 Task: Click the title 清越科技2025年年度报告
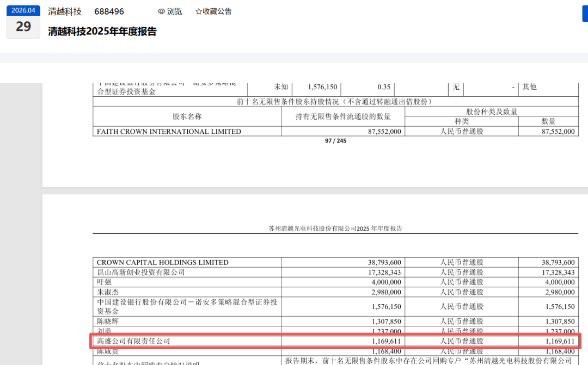pos(102,32)
